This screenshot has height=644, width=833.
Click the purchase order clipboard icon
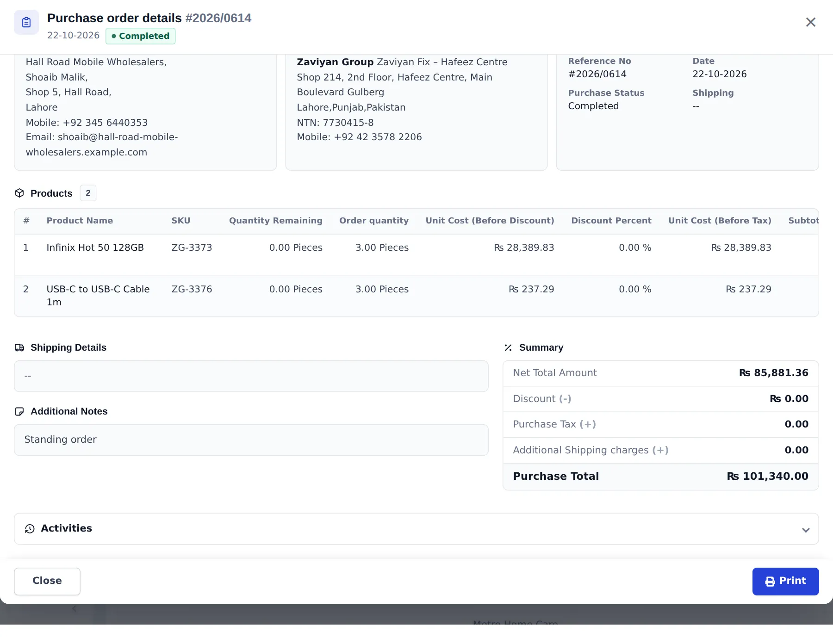tap(26, 22)
